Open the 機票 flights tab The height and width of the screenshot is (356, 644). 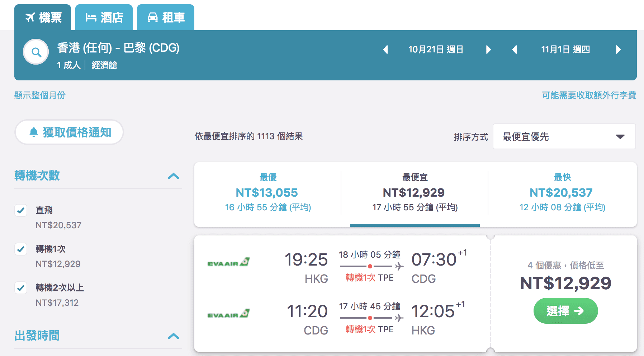click(43, 17)
